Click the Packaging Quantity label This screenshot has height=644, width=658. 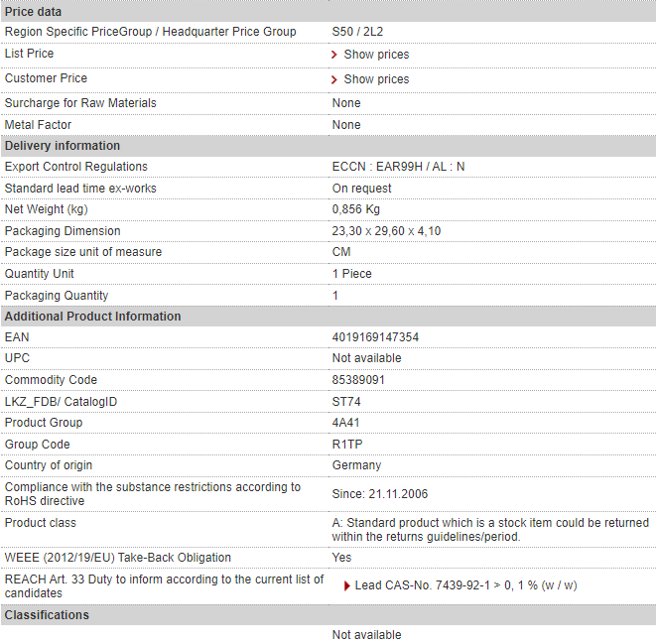(x=57, y=296)
